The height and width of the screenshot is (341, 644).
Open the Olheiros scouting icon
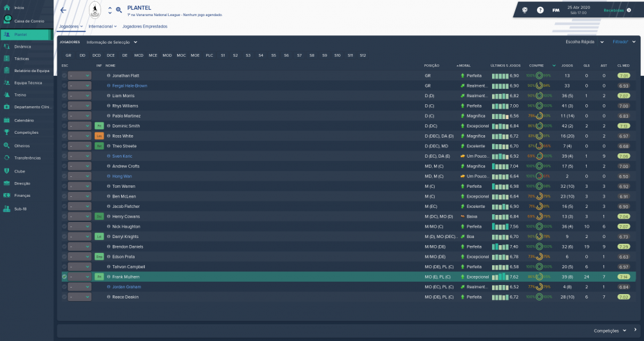click(6, 145)
